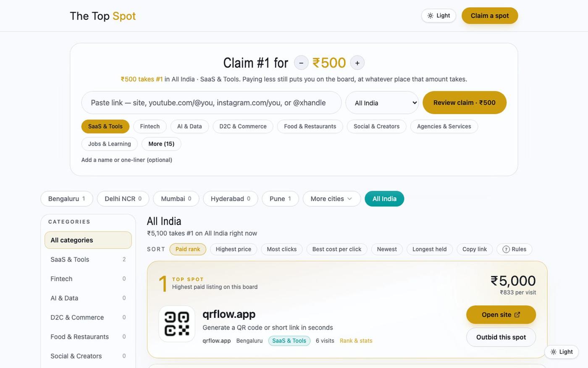Decrease claim amount with minus button

coord(301,63)
